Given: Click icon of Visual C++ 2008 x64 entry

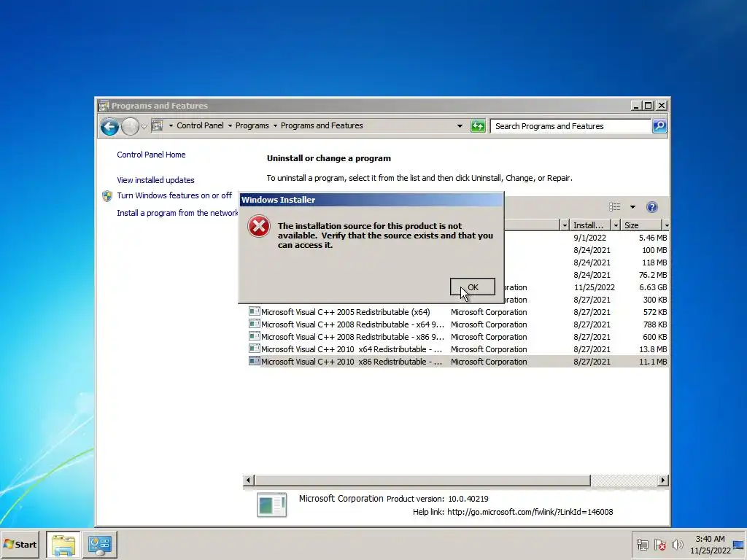Looking at the screenshot, I should [x=255, y=324].
